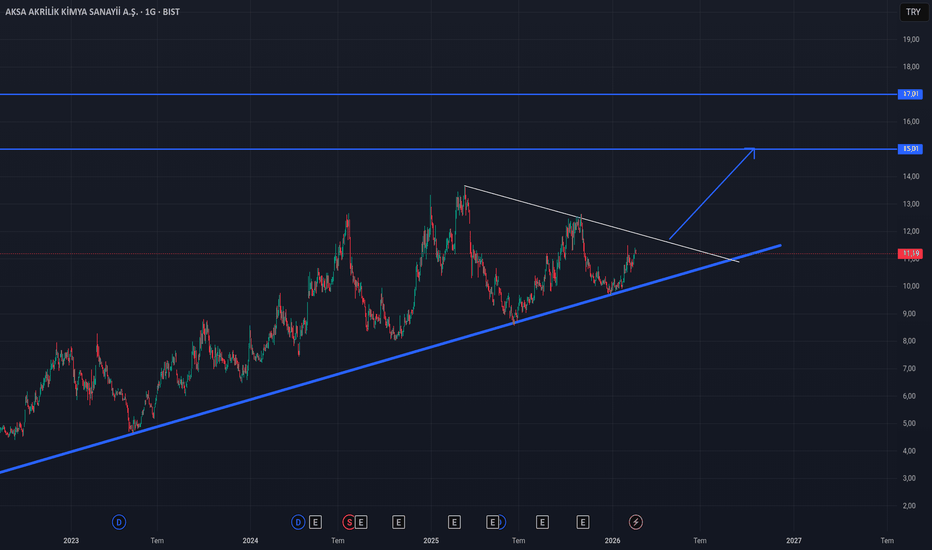This screenshot has width=932, height=550.
Task: Open the partially hidden D marker in 2025
Action: pyautogui.click(x=502, y=522)
